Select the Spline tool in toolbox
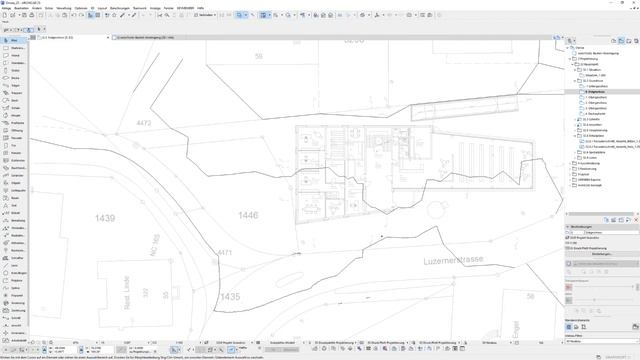640x360 pixels. point(13,288)
